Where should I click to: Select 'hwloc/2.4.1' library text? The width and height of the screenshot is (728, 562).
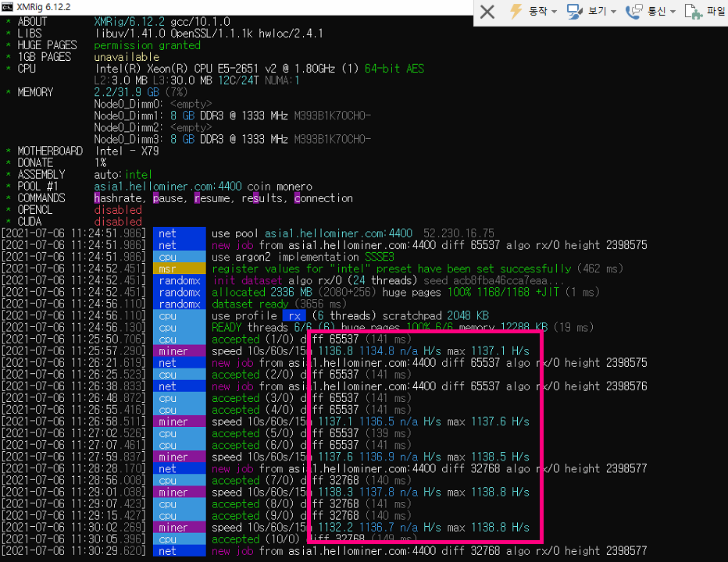pos(291,34)
